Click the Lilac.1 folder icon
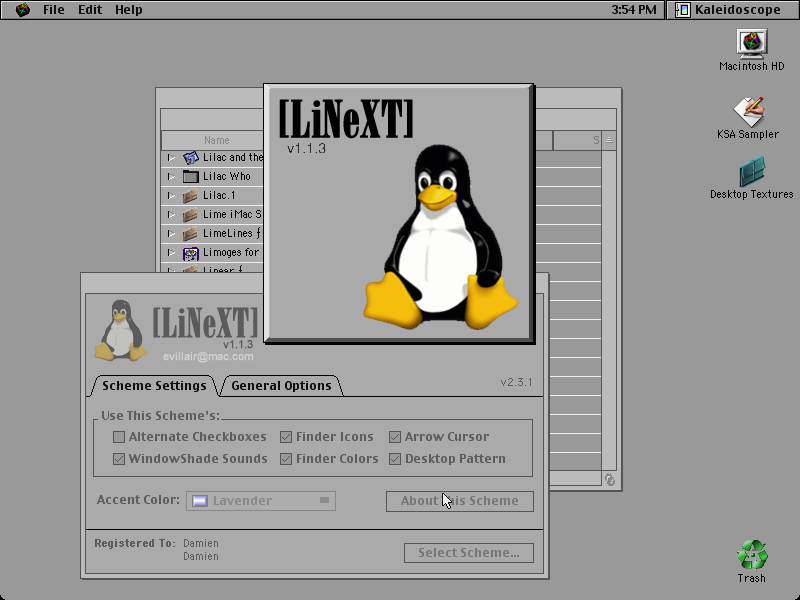 tap(190, 195)
